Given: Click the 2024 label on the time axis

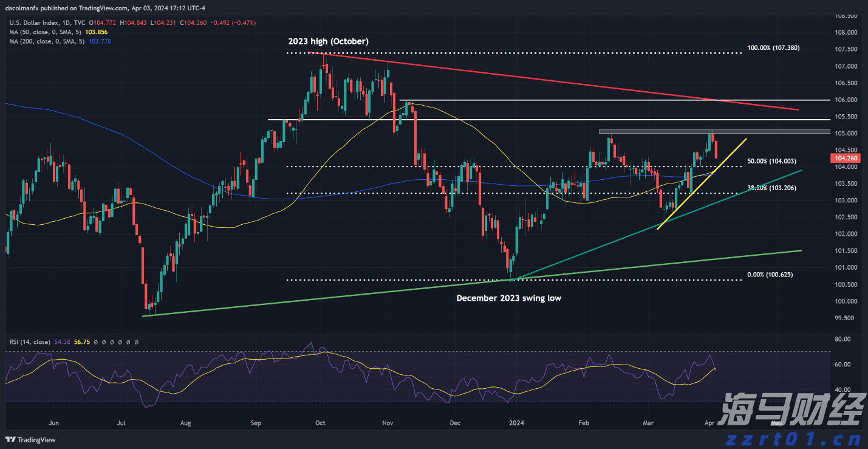Looking at the screenshot, I should pyautogui.click(x=516, y=422).
